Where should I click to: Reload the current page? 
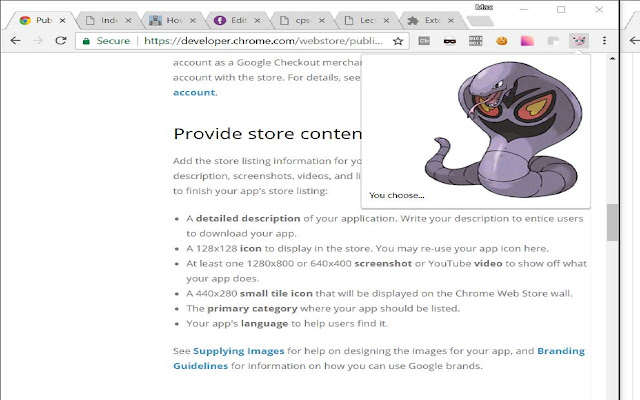coord(61,40)
